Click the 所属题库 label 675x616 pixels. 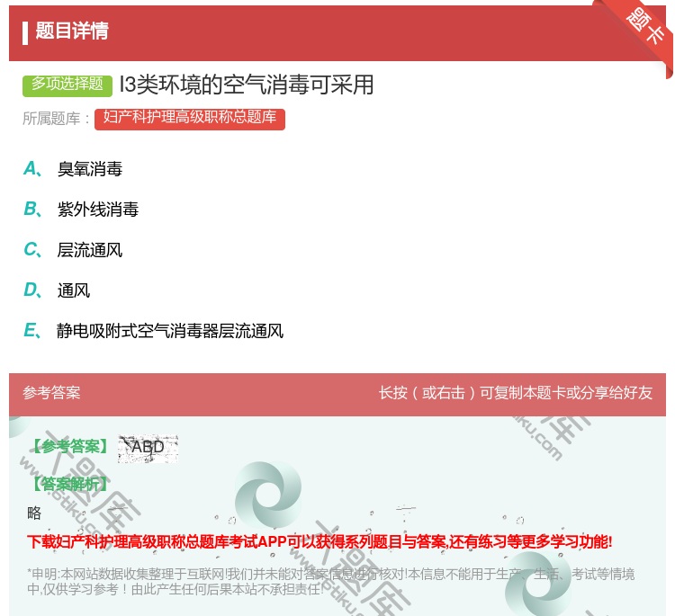point(56,119)
